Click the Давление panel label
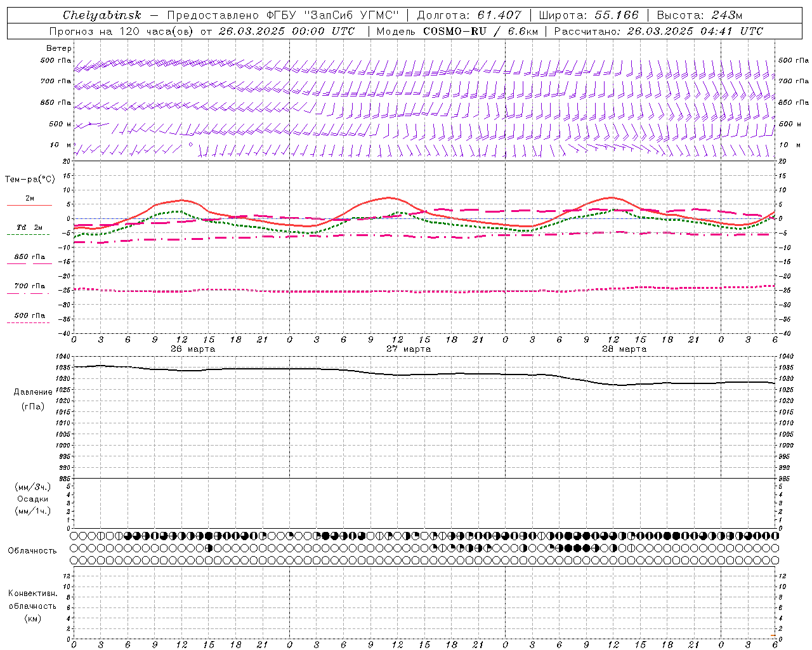The width and height of the screenshot is (812, 650). 33,392
